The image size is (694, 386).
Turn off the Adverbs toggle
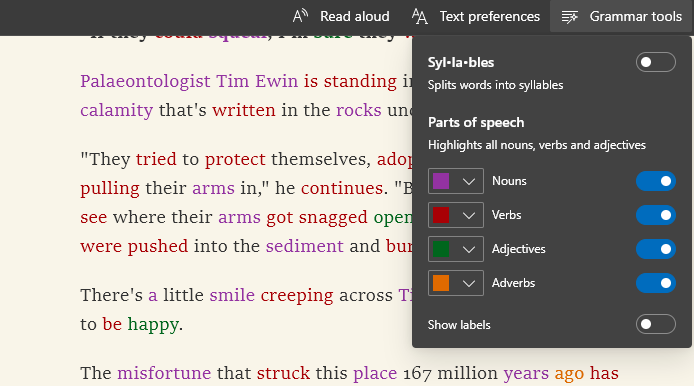655,283
